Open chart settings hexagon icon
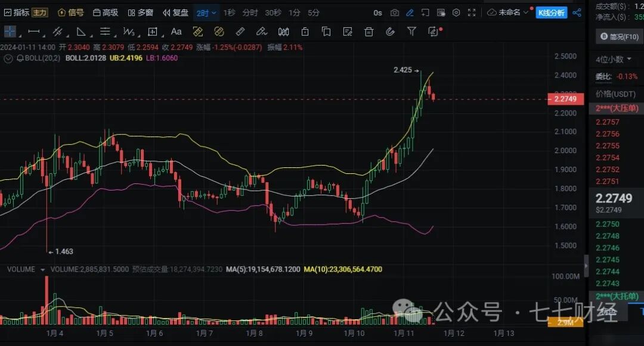The width and height of the screenshot is (644, 346). (456, 13)
